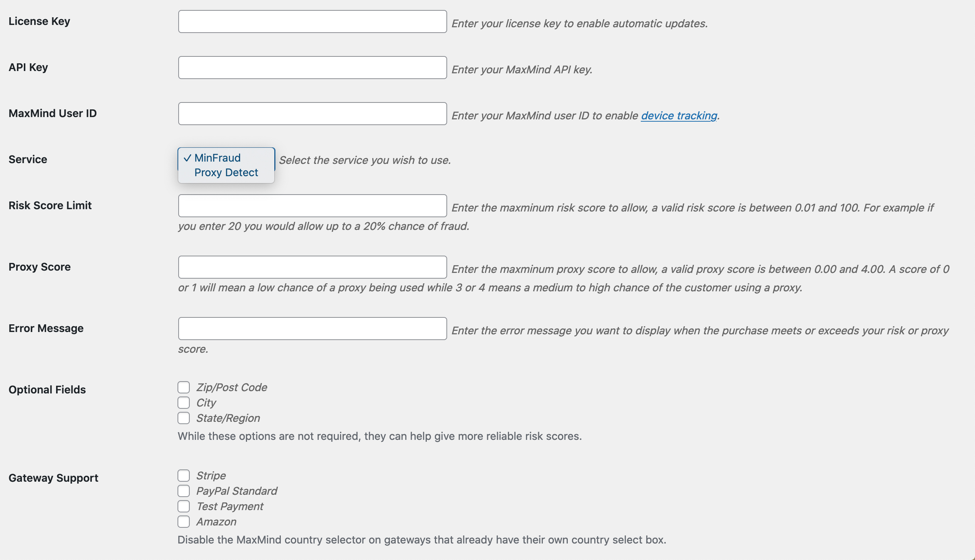Click the Zip/Post Code label text
The width and height of the screenshot is (975, 560).
(231, 387)
